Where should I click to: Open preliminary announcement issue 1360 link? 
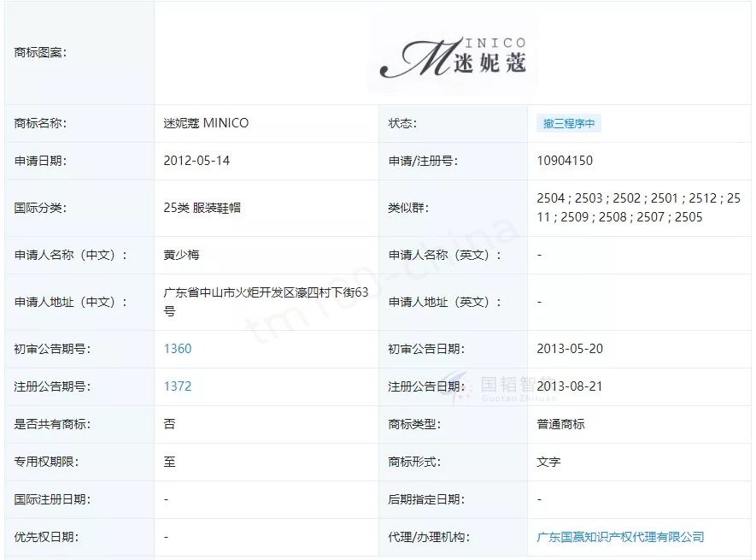click(178, 349)
